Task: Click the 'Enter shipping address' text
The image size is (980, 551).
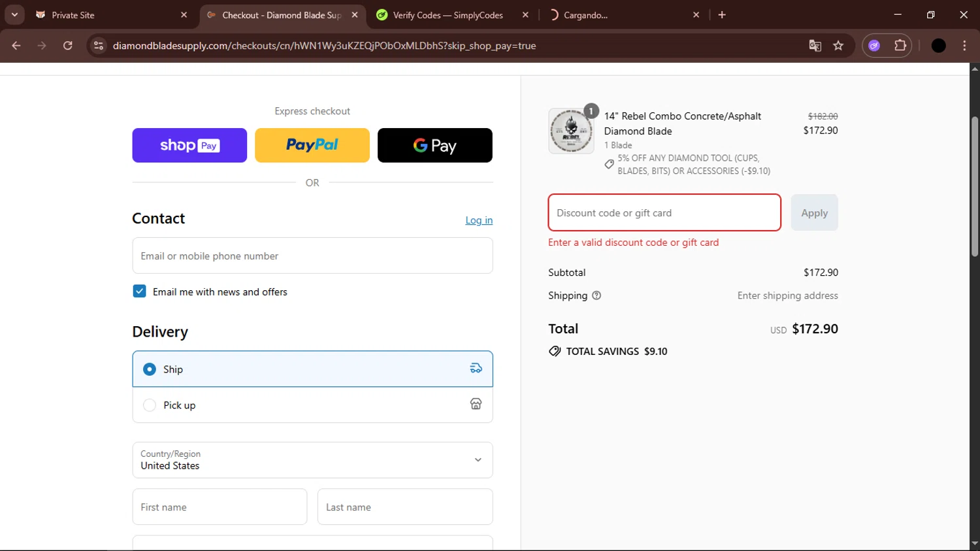Action: (787, 295)
